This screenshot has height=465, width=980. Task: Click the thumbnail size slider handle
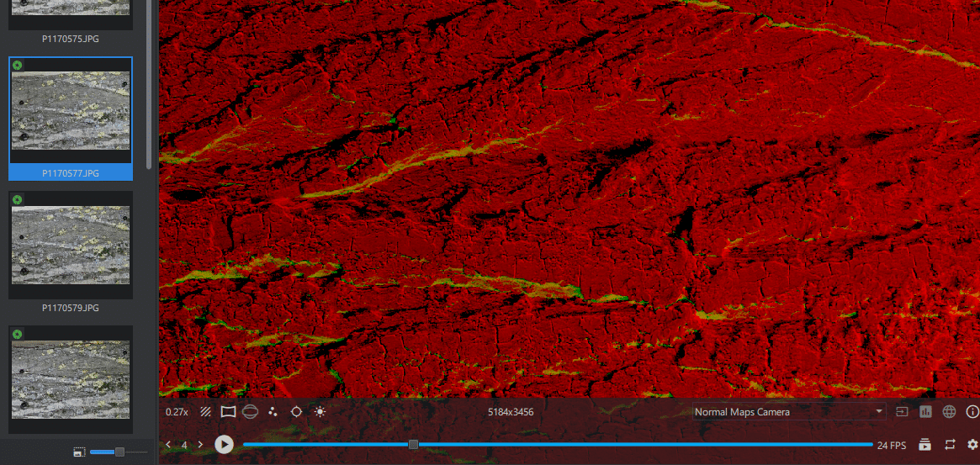tap(119, 452)
